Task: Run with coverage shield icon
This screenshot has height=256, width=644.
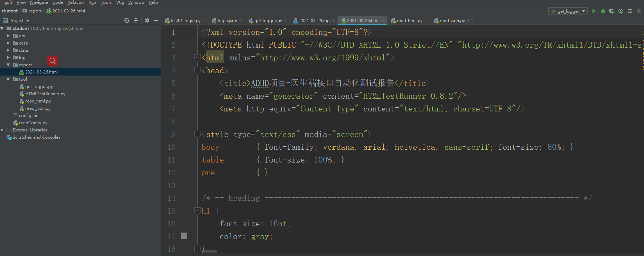Action: [612, 11]
